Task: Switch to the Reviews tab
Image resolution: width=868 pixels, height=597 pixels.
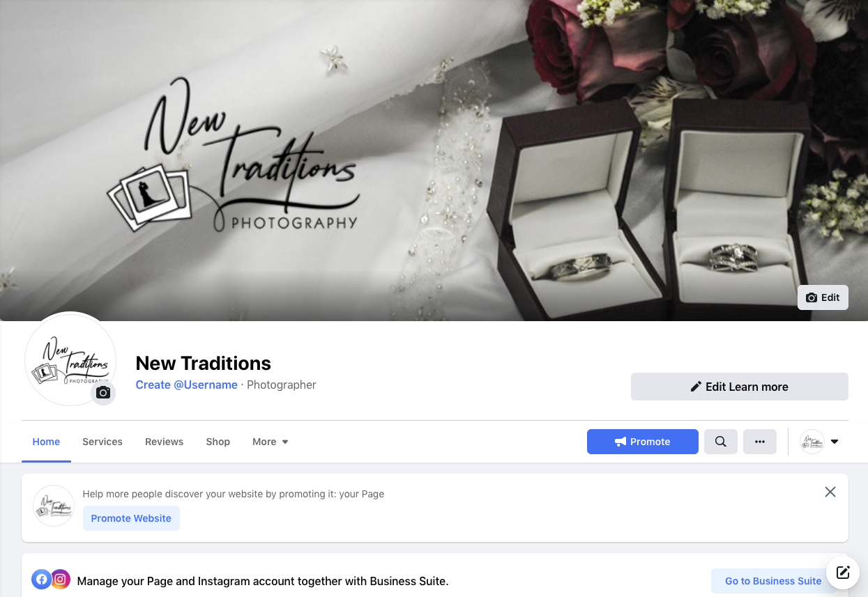Action: click(x=165, y=442)
